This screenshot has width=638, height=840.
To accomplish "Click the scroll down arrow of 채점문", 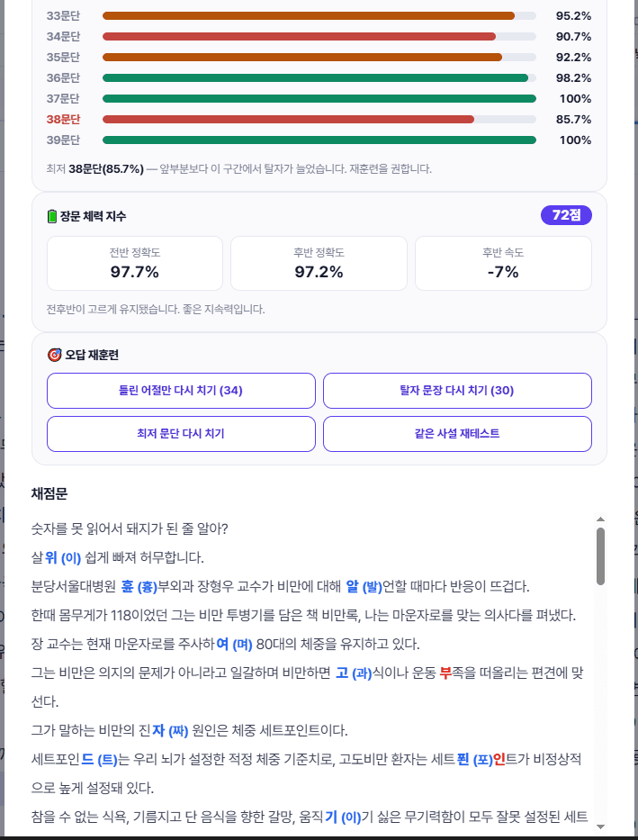I will 600,827.
